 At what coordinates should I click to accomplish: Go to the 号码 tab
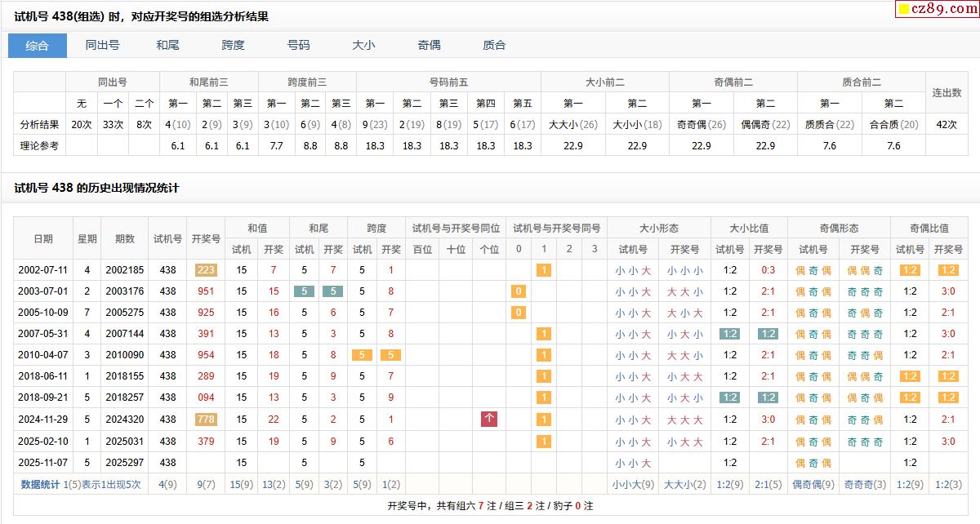[x=298, y=46]
